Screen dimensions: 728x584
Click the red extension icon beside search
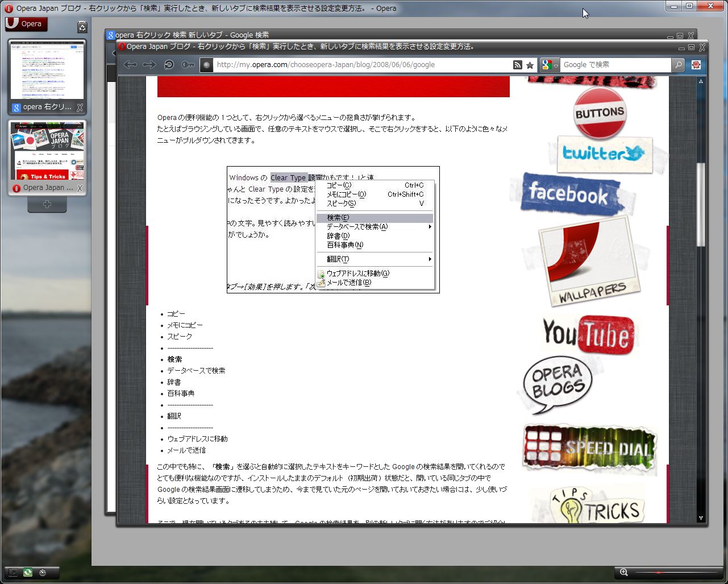[x=696, y=65]
